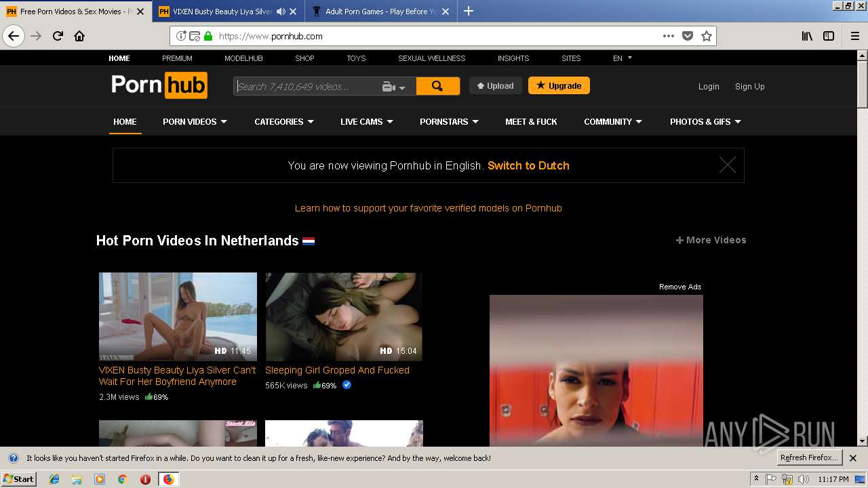The height and width of the screenshot is (488, 868).
Task: Show hidden system tray icons arrow
Action: click(x=756, y=479)
